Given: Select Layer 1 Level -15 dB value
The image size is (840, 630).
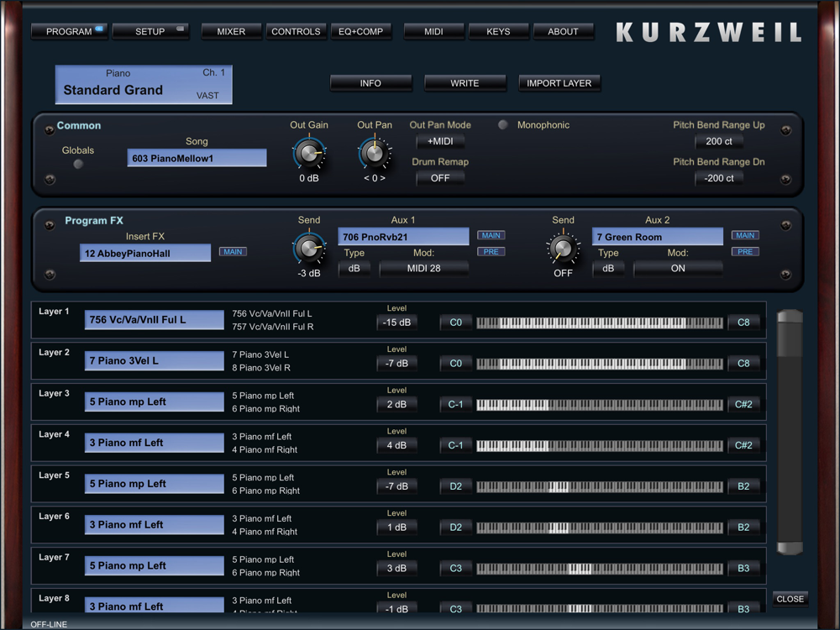Looking at the screenshot, I should pos(396,323).
